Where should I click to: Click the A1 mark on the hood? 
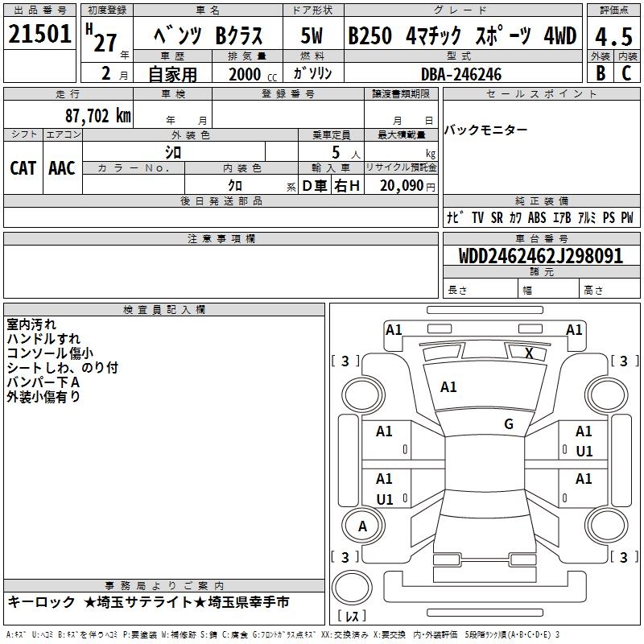tap(448, 387)
